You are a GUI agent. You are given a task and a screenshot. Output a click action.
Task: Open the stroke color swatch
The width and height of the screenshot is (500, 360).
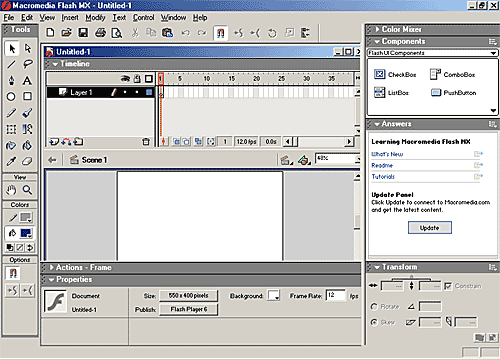pyautogui.click(x=26, y=217)
